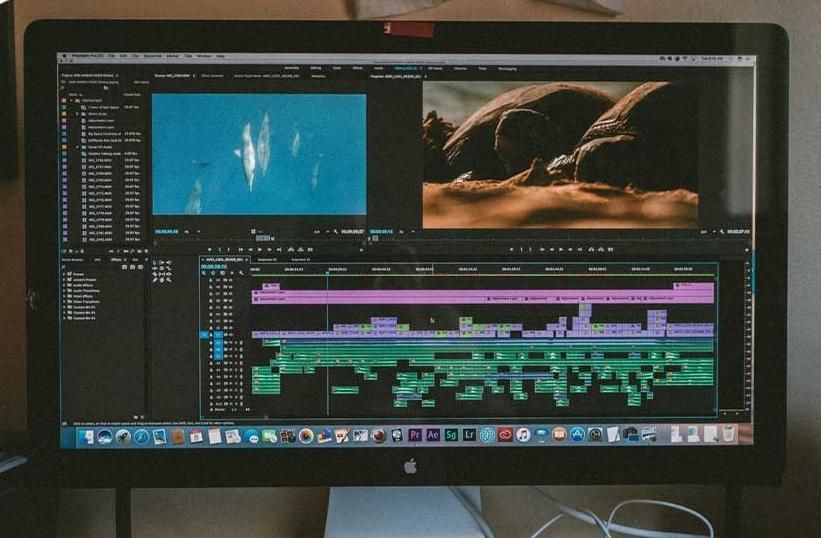Play the Program monitor sequence

click(x=560, y=250)
